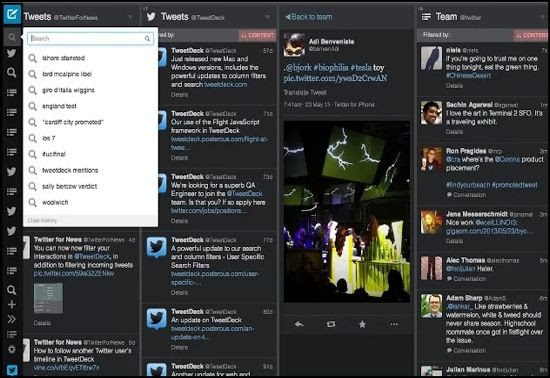Click the TweetDeck logo at sidebar bottom
Screen dimensions: 550x378
[12, 370]
